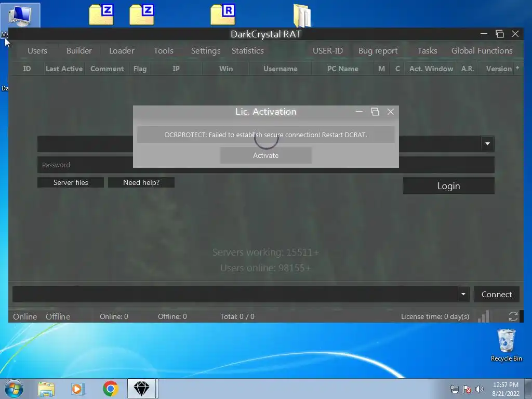
Task: Launch Windows Media Player from taskbar
Action: (x=77, y=389)
